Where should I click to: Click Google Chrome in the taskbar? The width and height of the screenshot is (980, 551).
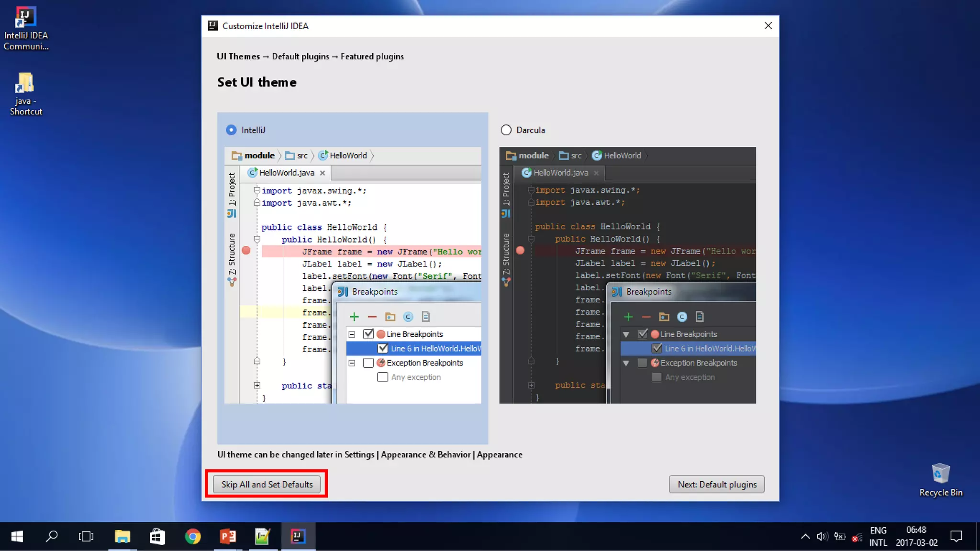tap(192, 536)
